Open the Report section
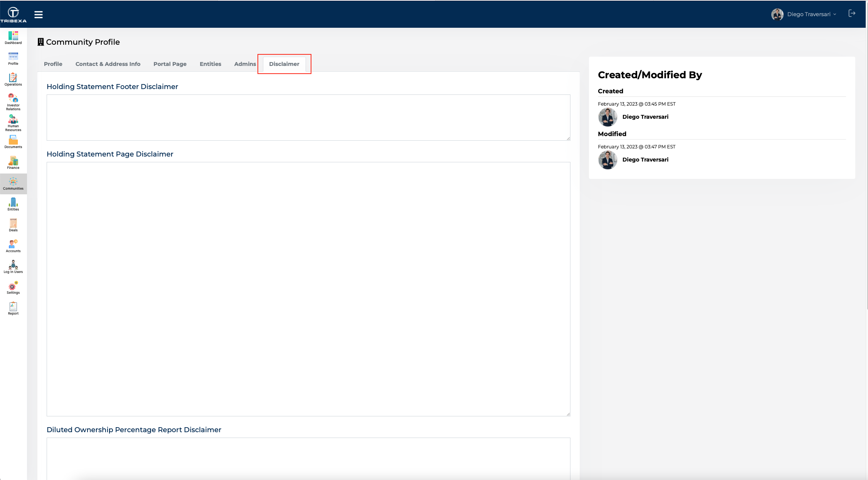Screen dimensions: 868x480 pyautogui.click(x=13, y=307)
